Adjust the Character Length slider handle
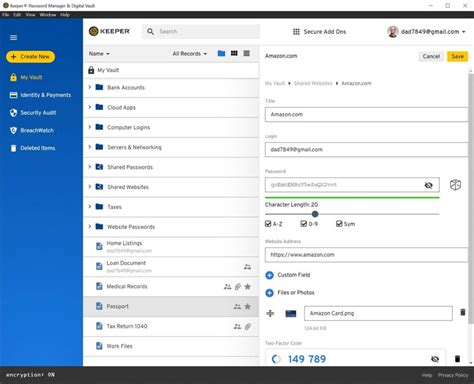 pyautogui.click(x=315, y=214)
